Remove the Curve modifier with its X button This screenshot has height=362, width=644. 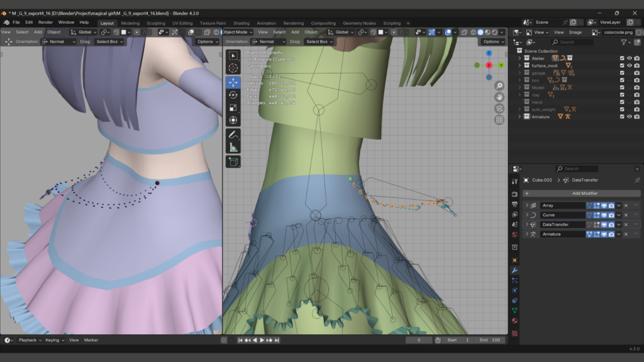626,215
